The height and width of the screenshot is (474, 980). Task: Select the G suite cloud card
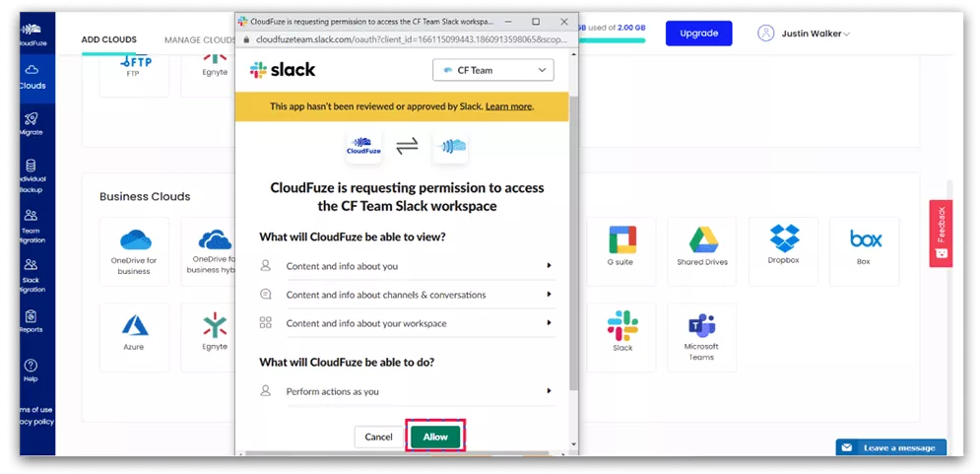click(621, 251)
